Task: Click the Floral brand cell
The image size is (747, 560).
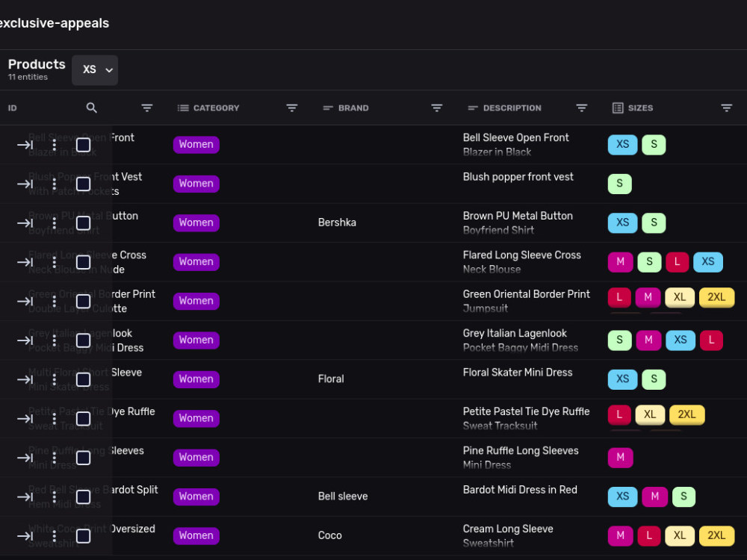Action: tap(331, 379)
